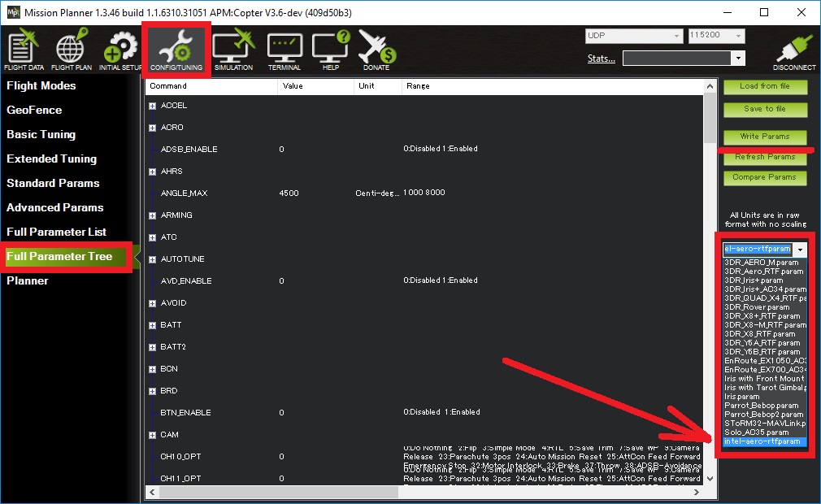Image resolution: width=821 pixels, height=504 pixels.
Task: Expand the ACCEL parameter group
Action: point(153,106)
